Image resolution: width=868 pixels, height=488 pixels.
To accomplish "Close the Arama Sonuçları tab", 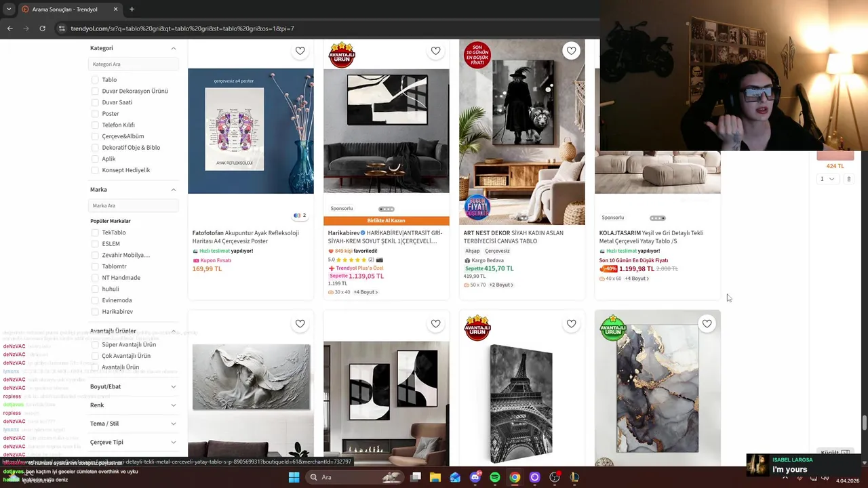I will tap(115, 9).
